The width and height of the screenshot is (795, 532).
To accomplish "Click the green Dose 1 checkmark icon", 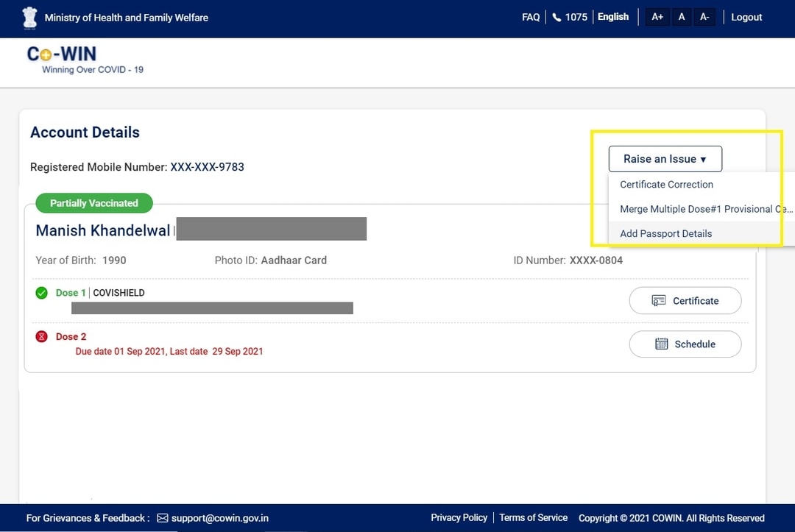I will (41, 293).
